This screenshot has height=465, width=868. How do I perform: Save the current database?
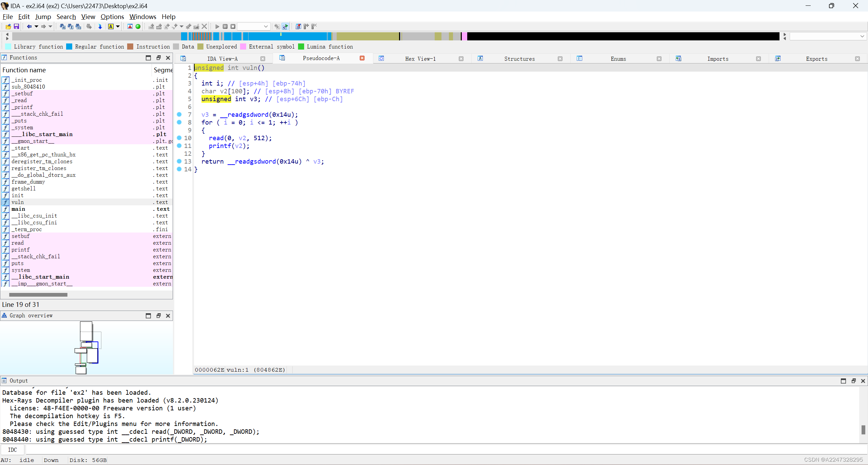pos(16,26)
